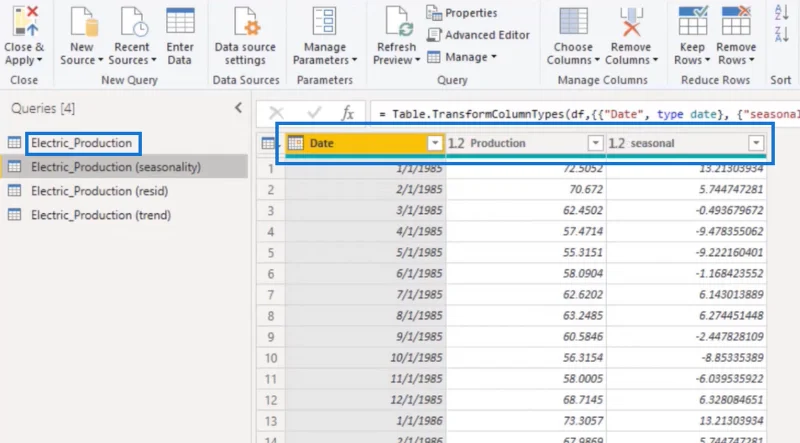Viewport: 800px width, 443px height.
Task: Click date cell 6/1/1985
Action: tap(365, 274)
